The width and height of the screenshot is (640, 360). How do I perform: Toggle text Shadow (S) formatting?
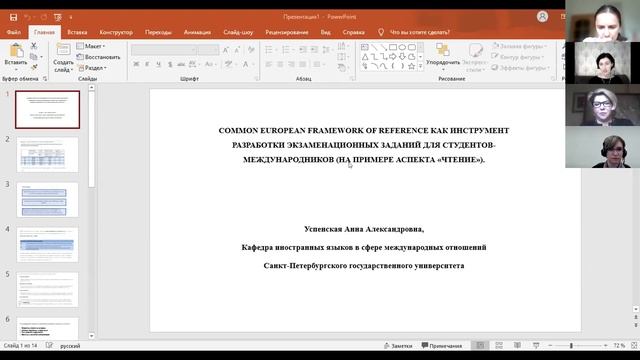(170, 64)
